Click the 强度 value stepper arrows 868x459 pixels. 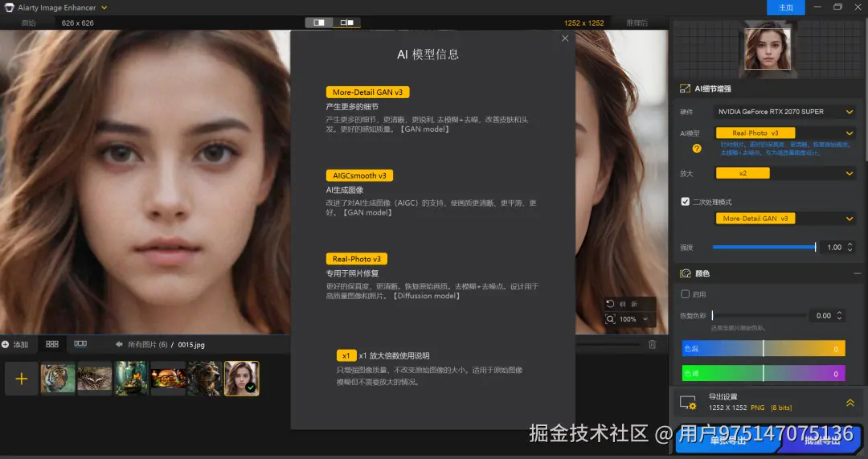[850, 248]
